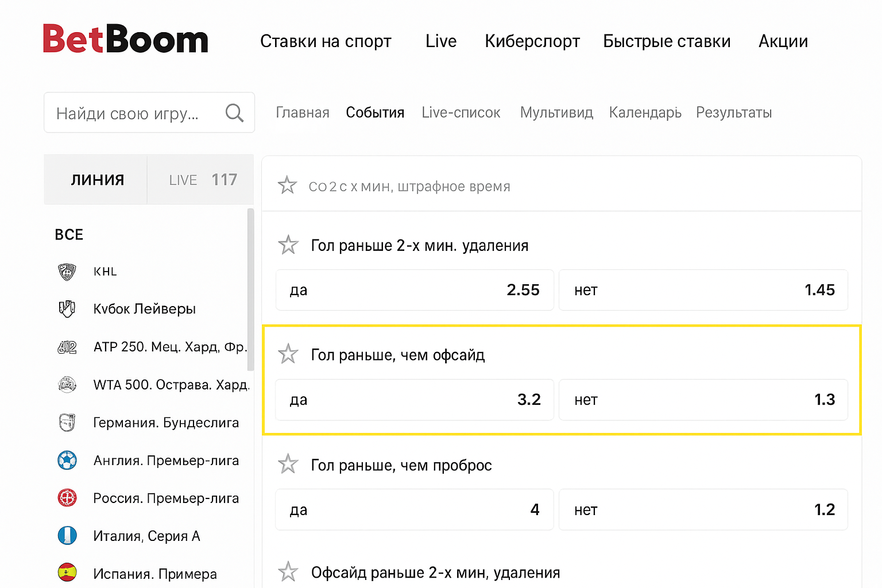Screen dimensions: 882x588
Task: Select the ЛИНИЯ tab
Action: [97, 180]
